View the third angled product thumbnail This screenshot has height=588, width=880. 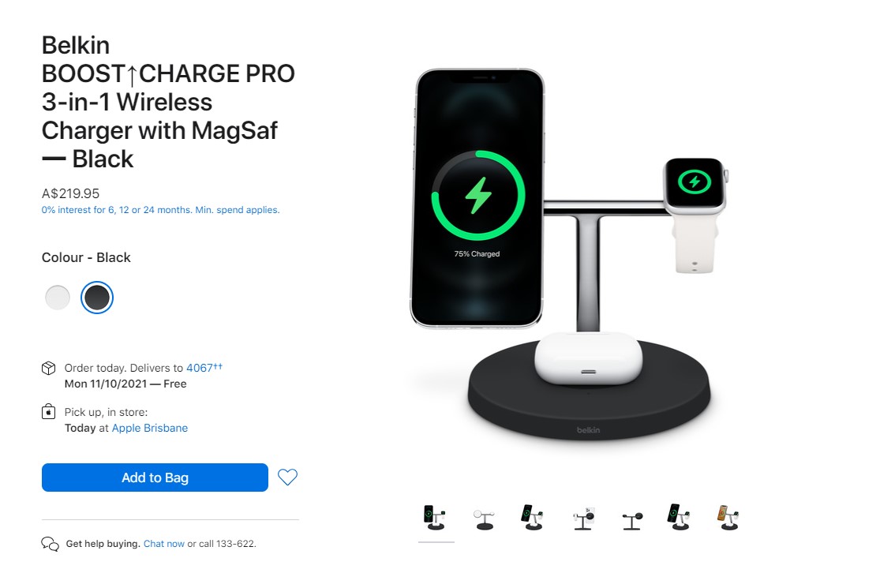coord(533,517)
